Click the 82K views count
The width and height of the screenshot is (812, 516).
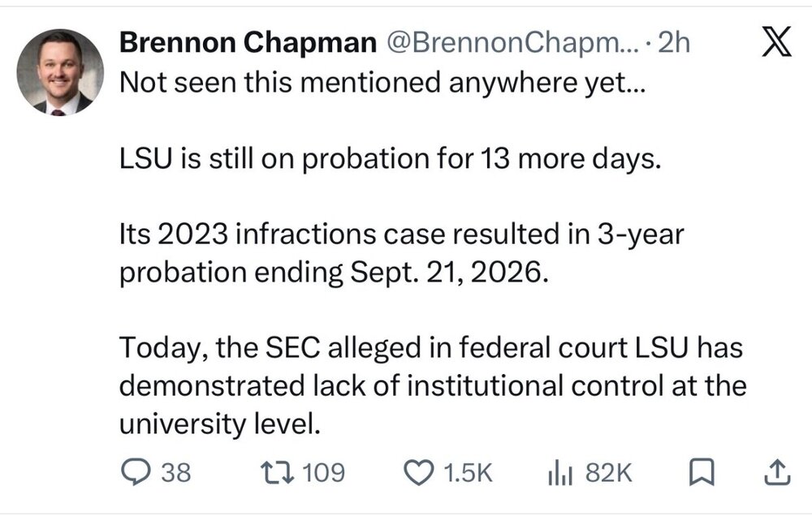(609, 473)
